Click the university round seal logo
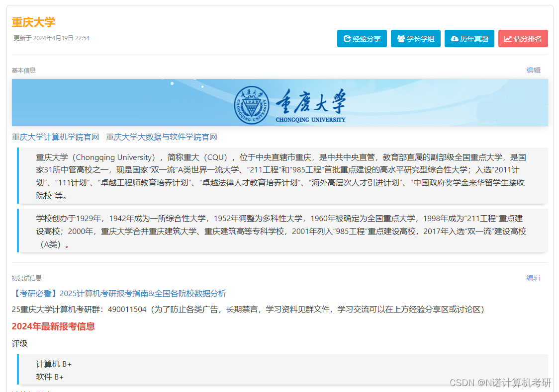Screen dimensions: 559x392 point(252,105)
